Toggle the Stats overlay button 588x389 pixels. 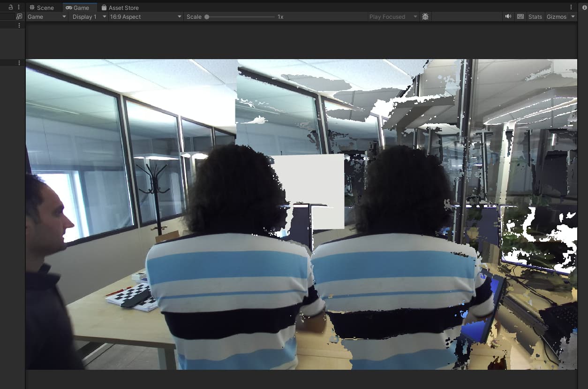coord(535,16)
